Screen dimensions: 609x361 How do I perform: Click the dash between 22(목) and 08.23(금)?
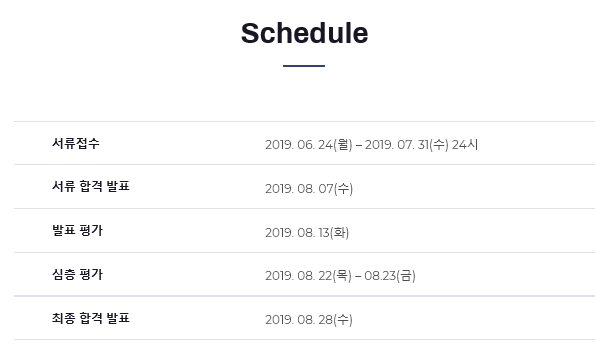[x=358, y=276]
